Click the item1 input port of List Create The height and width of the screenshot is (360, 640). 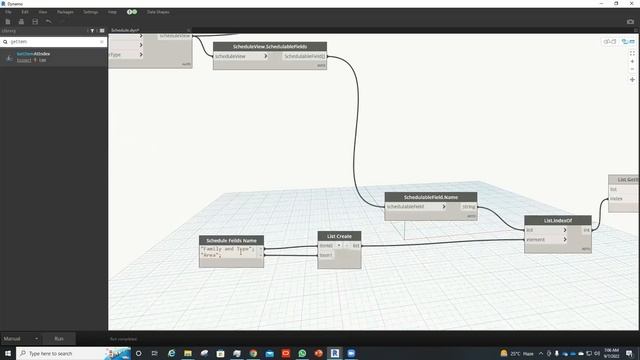coord(326,255)
